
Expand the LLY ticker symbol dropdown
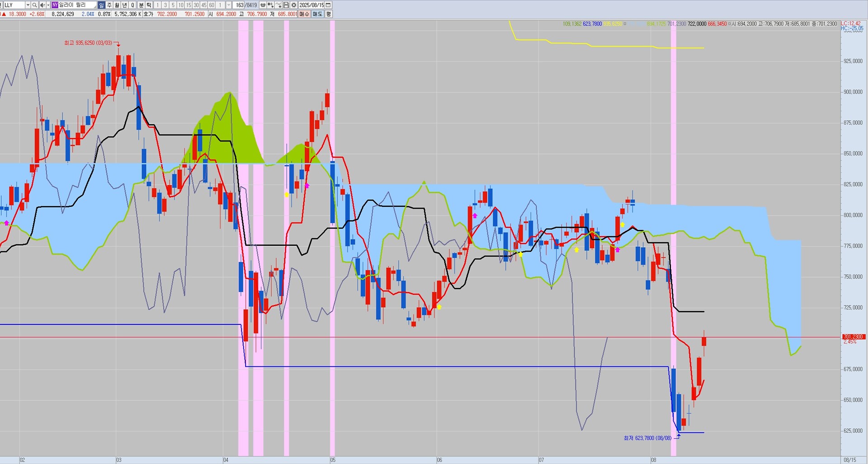click(28, 5)
